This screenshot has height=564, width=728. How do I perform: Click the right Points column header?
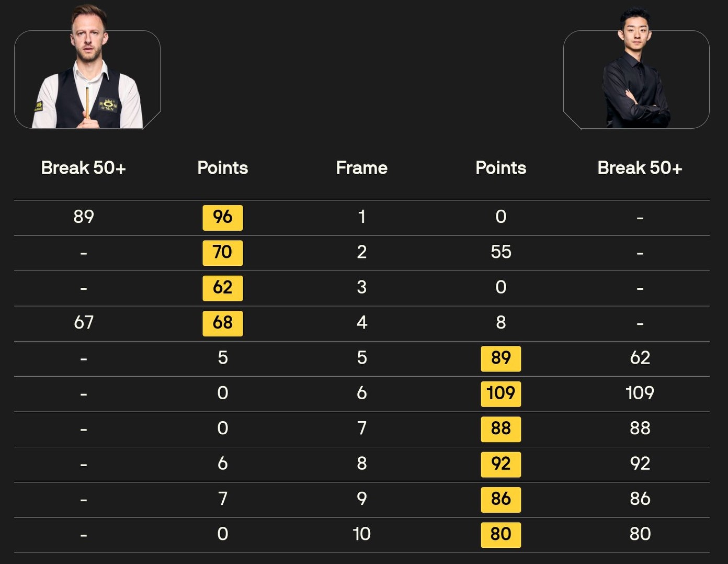pos(500,168)
